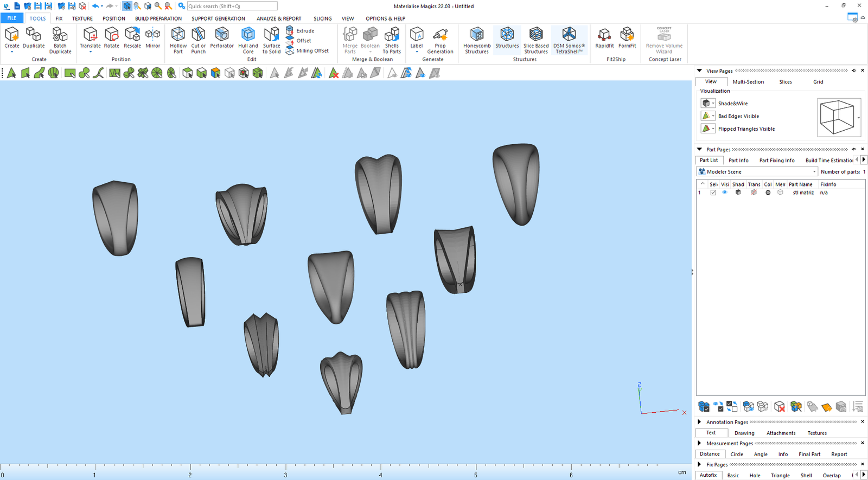Click the Offset tool
This screenshot has width=868, height=480.
pos(299,41)
